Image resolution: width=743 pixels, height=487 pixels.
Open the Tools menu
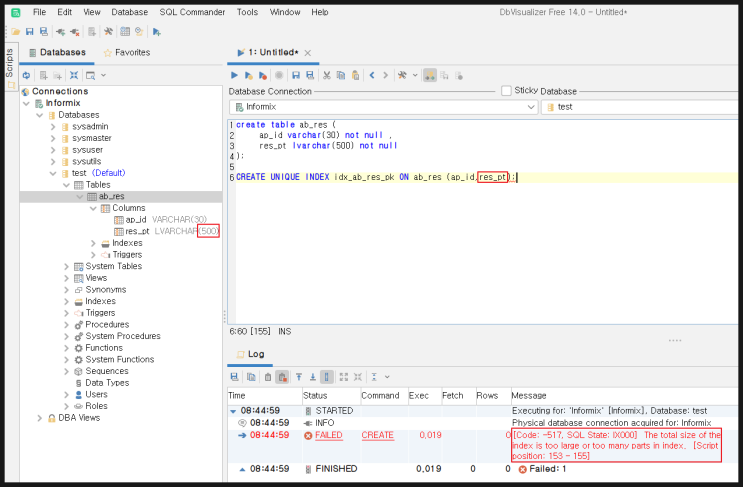pos(247,12)
